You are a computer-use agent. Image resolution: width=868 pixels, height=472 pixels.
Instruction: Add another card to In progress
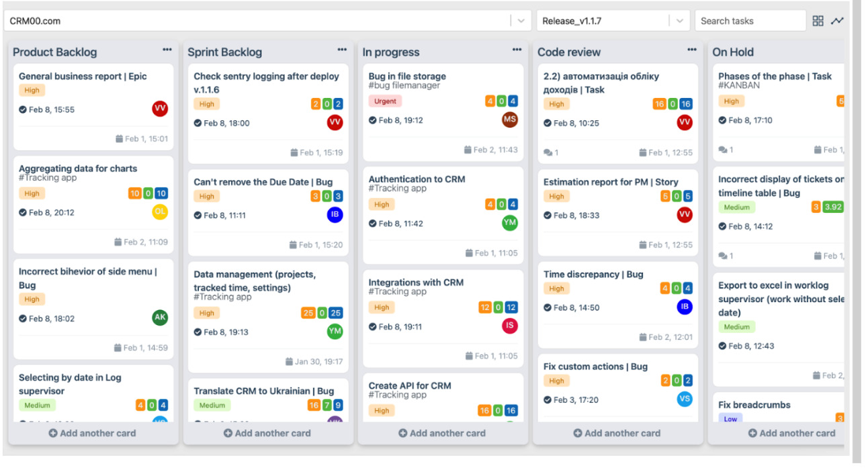tap(441, 433)
